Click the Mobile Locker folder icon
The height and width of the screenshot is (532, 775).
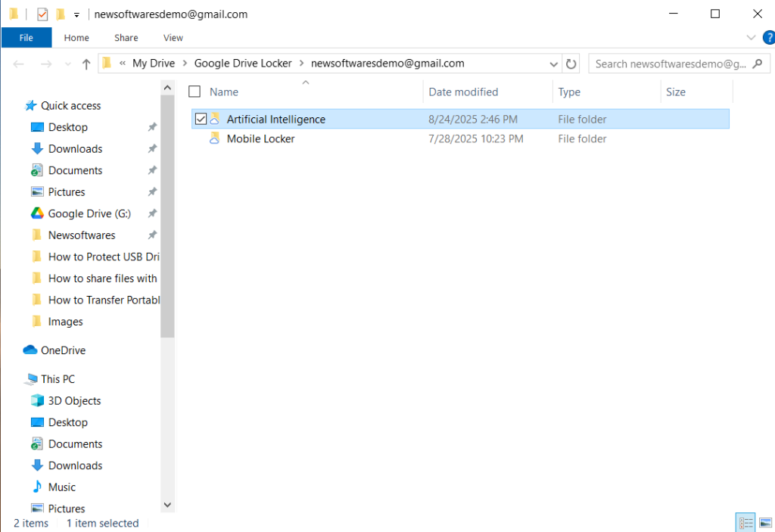[x=214, y=138]
